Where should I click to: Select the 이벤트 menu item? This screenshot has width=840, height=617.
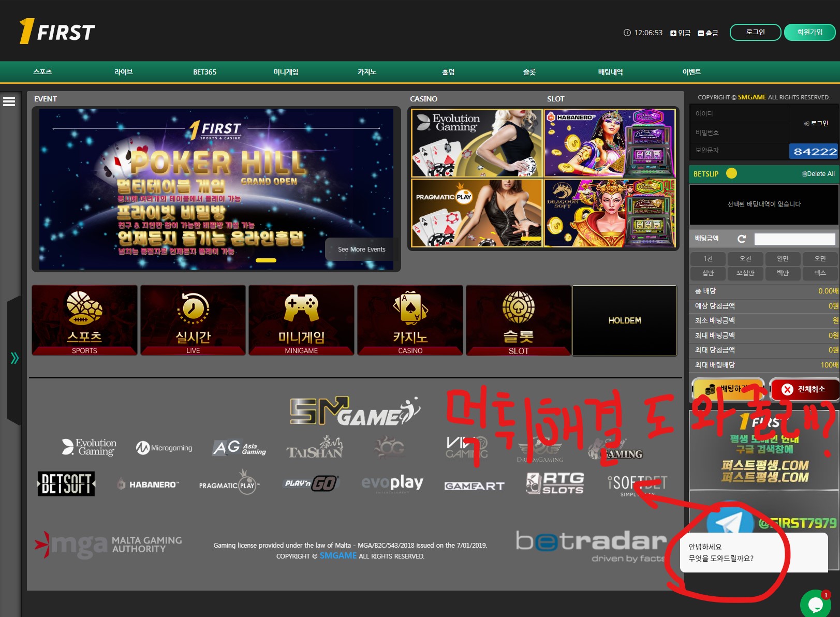691,72
